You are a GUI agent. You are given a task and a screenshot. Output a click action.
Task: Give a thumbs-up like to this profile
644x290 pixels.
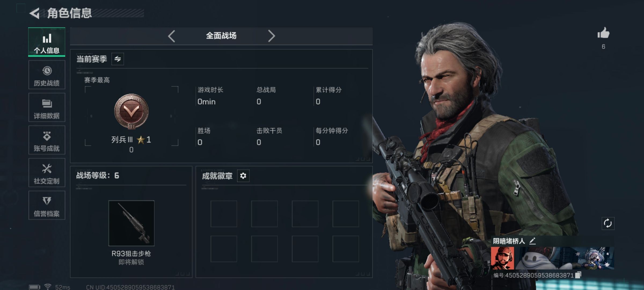click(603, 33)
